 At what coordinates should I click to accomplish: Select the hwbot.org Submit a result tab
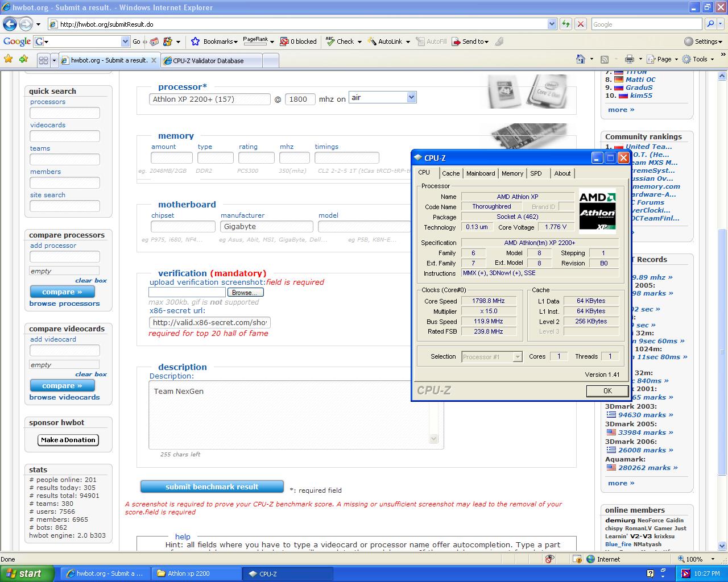pyautogui.click(x=109, y=60)
